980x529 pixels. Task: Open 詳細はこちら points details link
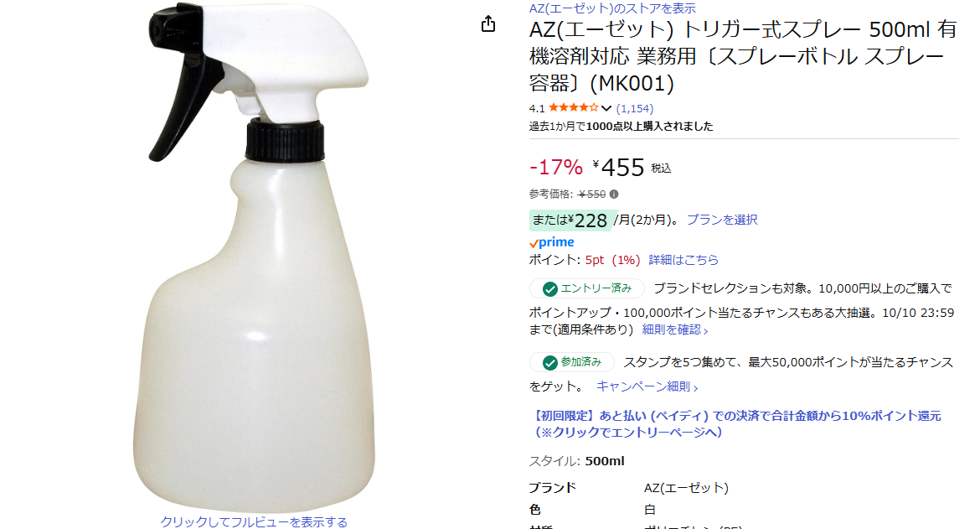[683, 260]
